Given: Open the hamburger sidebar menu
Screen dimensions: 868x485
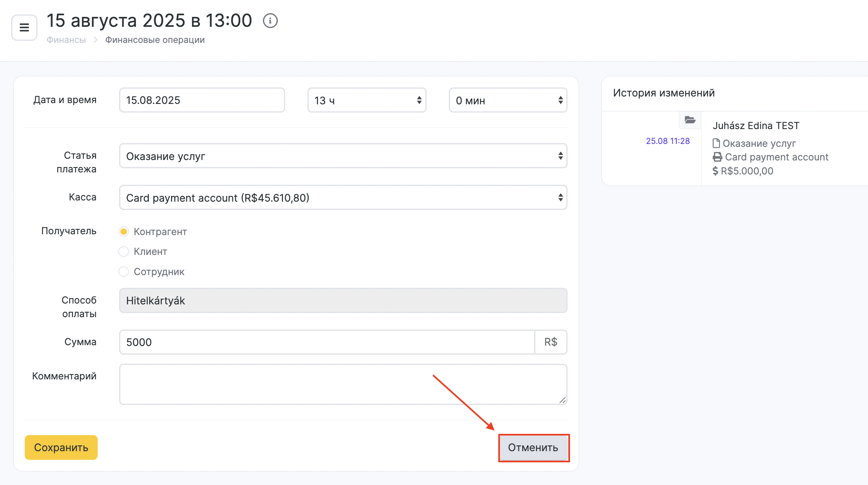Looking at the screenshot, I should coord(24,28).
